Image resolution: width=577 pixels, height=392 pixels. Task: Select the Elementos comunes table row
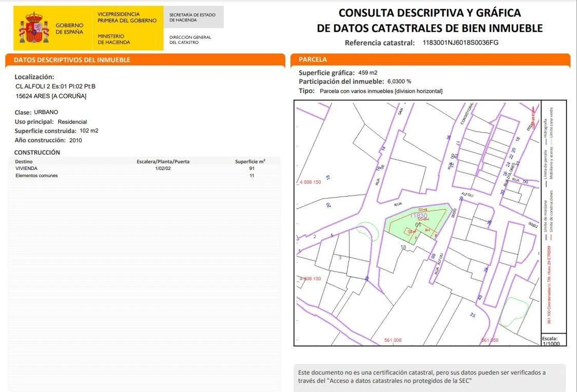click(37, 176)
